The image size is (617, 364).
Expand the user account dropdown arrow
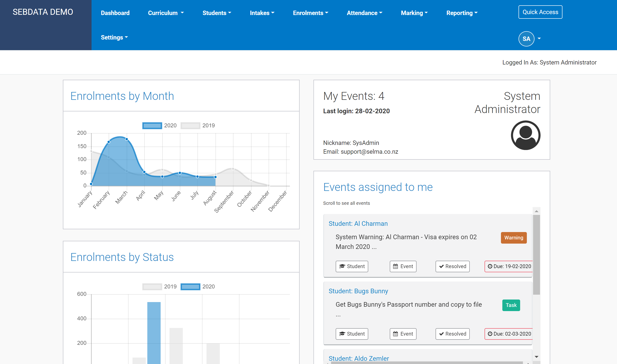(x=539, y=39)
